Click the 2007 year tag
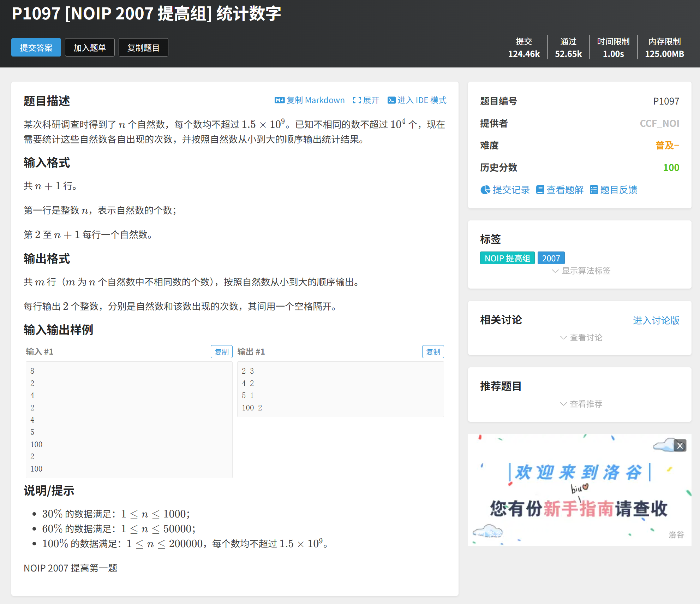 551,258
